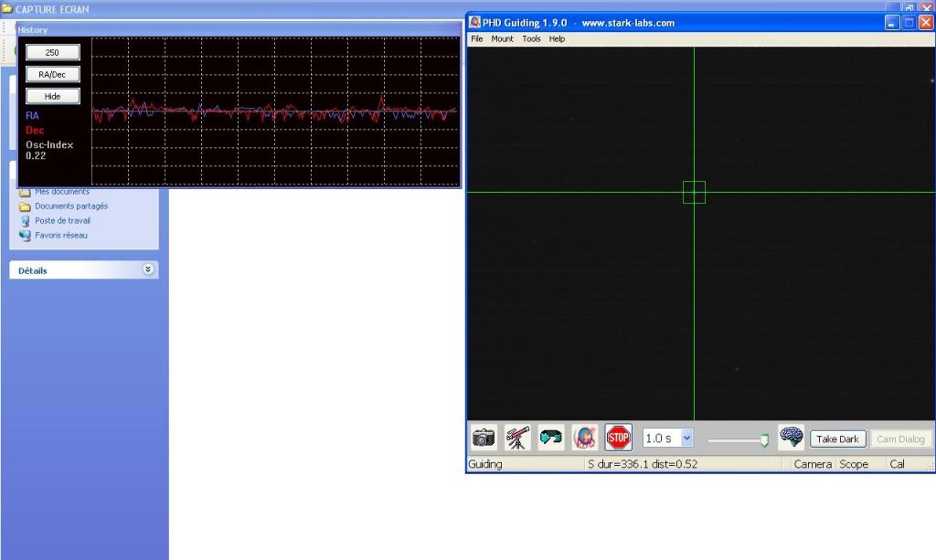Click the camera connect icon in PHD Guiding
Screen dimensions: 936x560
[484, 438]
